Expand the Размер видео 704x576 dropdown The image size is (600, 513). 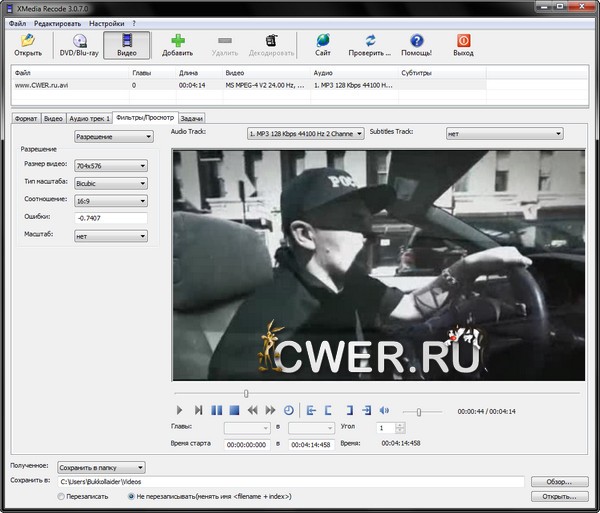point(110,165)
